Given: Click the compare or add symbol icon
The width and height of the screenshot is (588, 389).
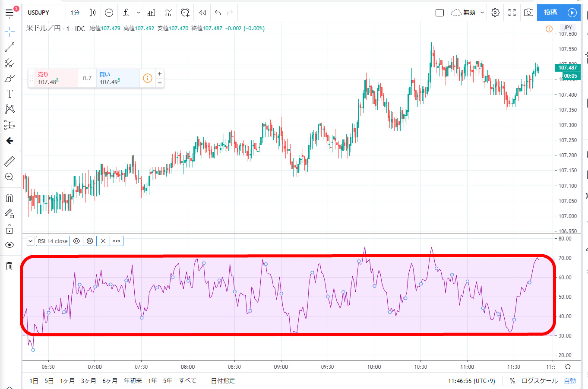Looking at the screenshot, I should [109, 13].
